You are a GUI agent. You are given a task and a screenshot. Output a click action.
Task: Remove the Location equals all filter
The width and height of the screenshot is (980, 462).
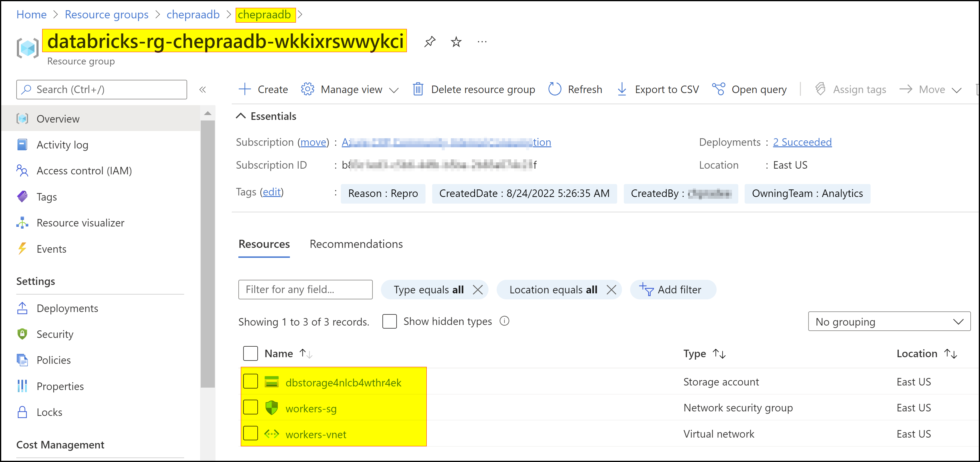tap(611, 290)
